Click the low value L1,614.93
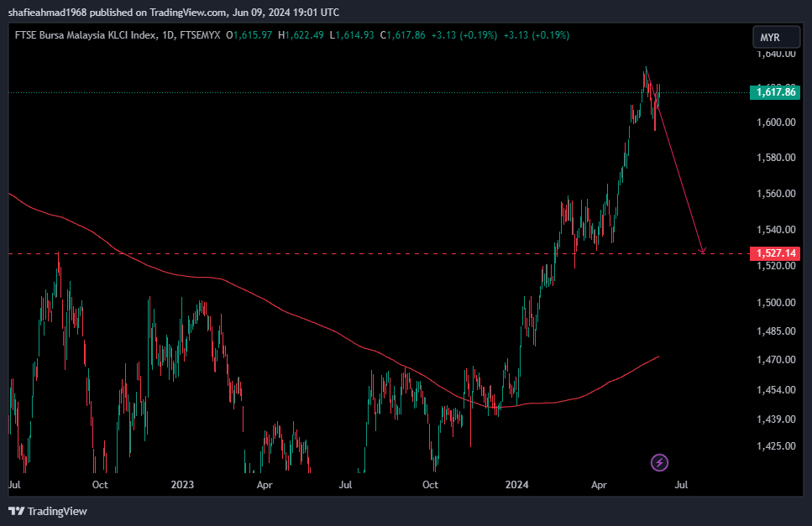 click(x=352, y=35)
